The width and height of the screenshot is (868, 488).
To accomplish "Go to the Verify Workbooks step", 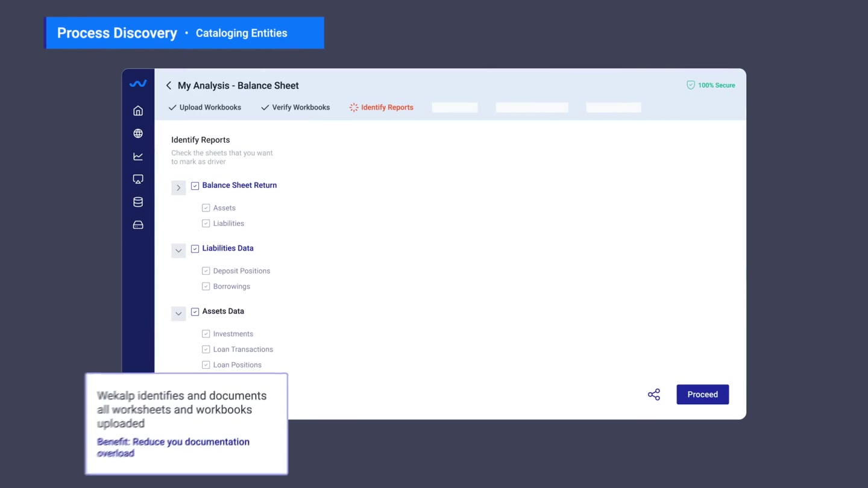I will pos(295,107).
